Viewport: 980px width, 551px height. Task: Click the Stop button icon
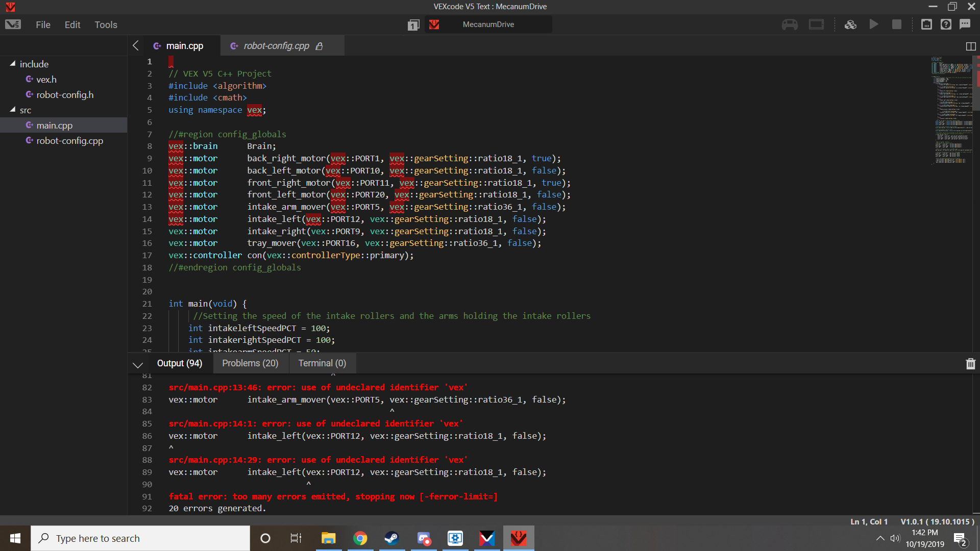896,24
